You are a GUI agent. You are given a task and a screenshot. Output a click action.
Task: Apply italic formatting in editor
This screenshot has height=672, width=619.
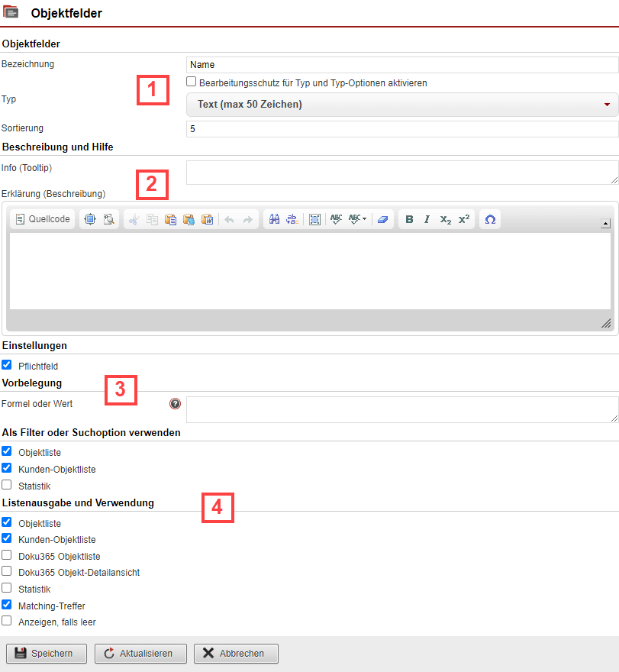click(427, 220)
